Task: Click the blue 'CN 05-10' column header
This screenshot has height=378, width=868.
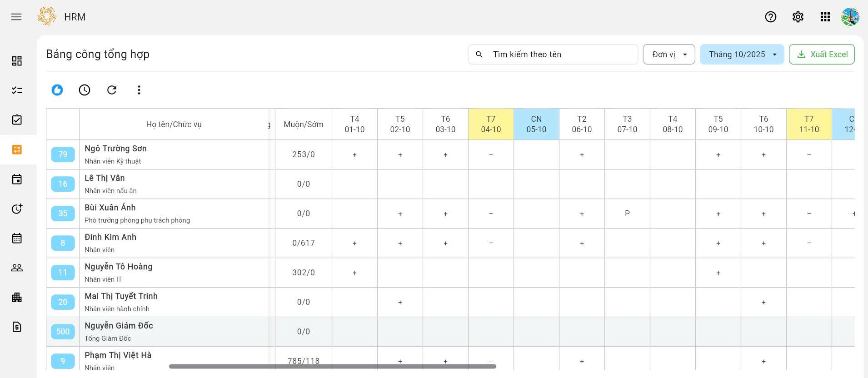Action: pos(536,124)
